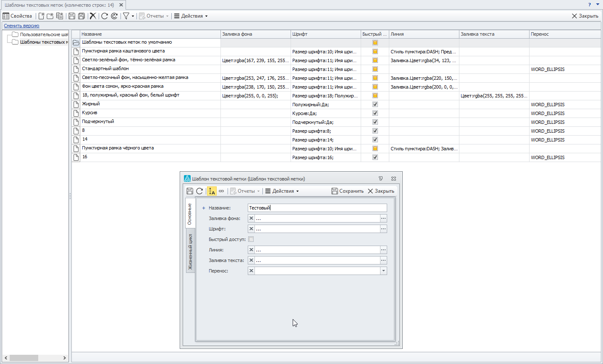Toggle the highlighted text-height icon in dialog toolbar

(212, 191)
